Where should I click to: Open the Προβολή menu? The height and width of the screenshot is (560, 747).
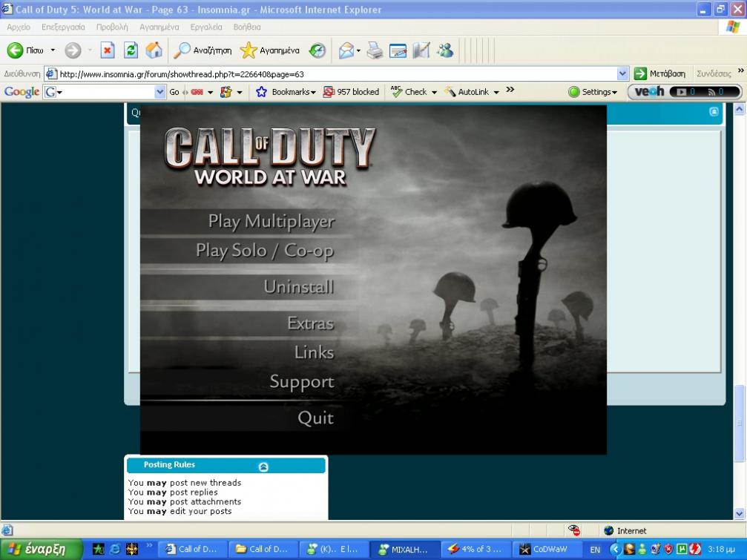coord(112,27)
